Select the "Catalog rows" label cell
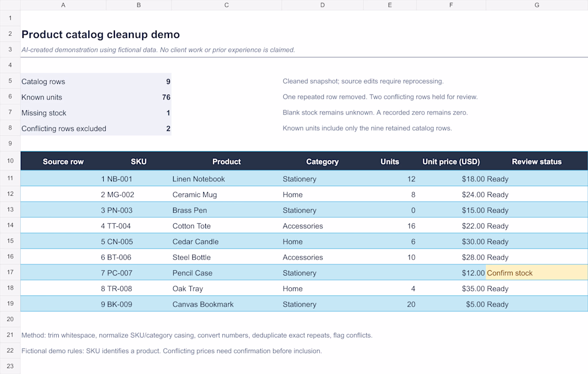 pyautogui.click(x=64, y=81)
